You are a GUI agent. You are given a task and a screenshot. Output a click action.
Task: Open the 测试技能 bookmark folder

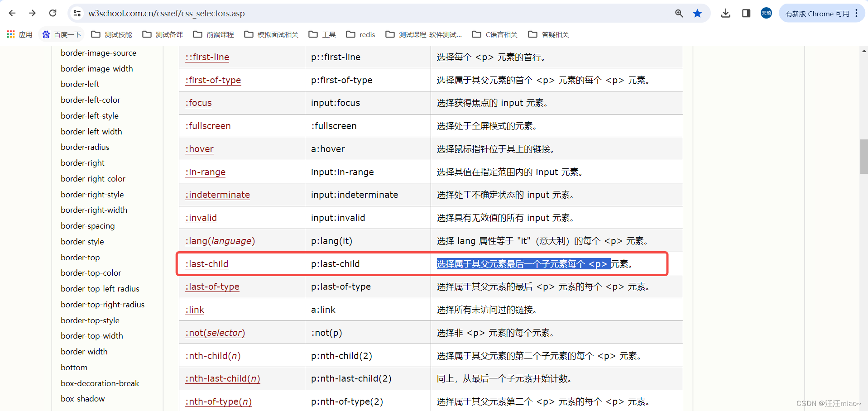(111, 34)
